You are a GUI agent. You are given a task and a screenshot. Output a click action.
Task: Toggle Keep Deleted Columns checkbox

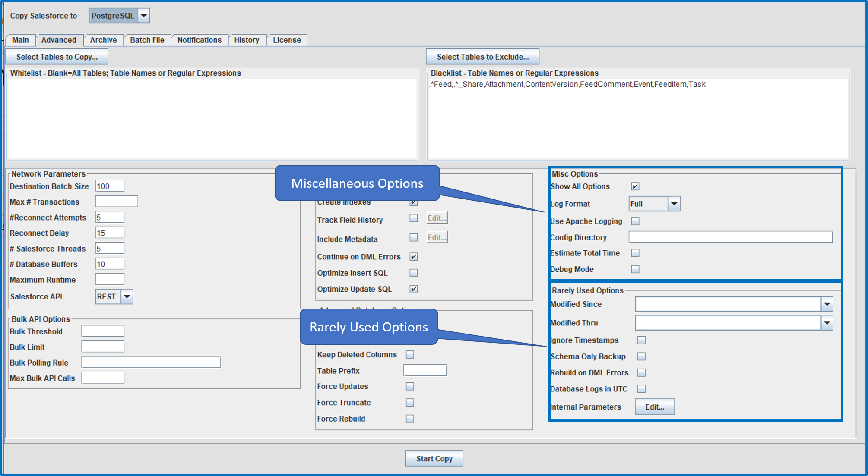click(410, 354)
